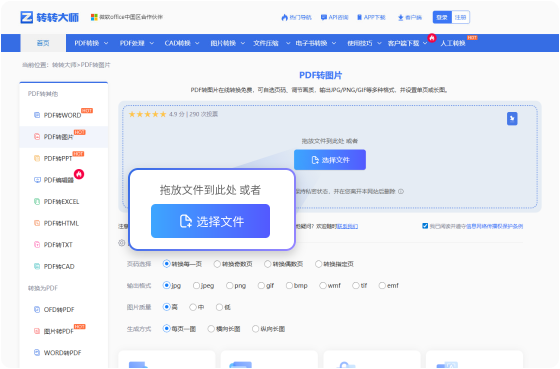Click the 注册 button
Image resolution: width=560 pixels, height=369 pixels.
coord(460,17)
